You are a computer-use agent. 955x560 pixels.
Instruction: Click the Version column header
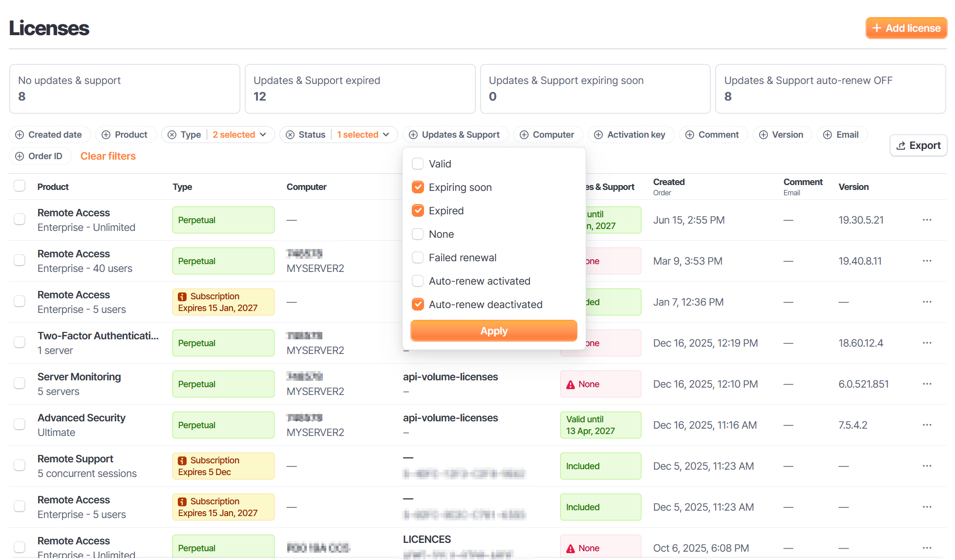[853, 187]
